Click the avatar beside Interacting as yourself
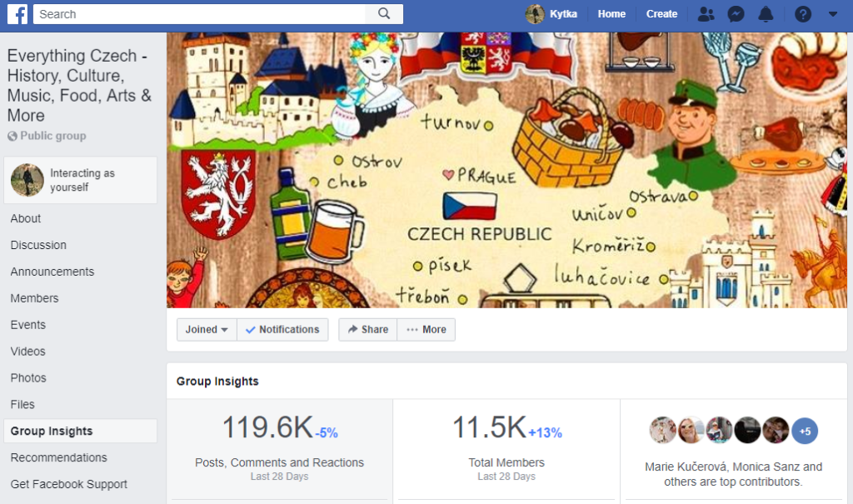The width and height of the screenshot is (853, 504). (x=27, y=180)
